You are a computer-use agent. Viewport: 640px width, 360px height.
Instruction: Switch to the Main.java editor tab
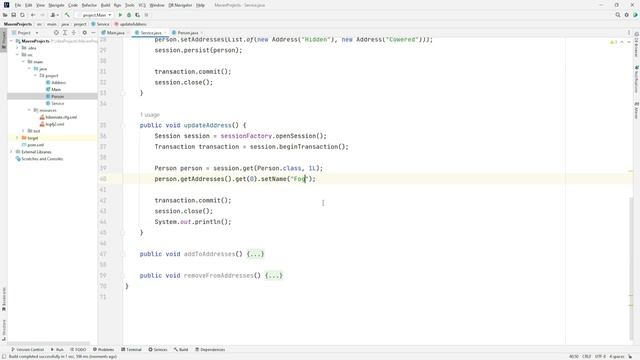pyautogui.click(x=114, y=33)
